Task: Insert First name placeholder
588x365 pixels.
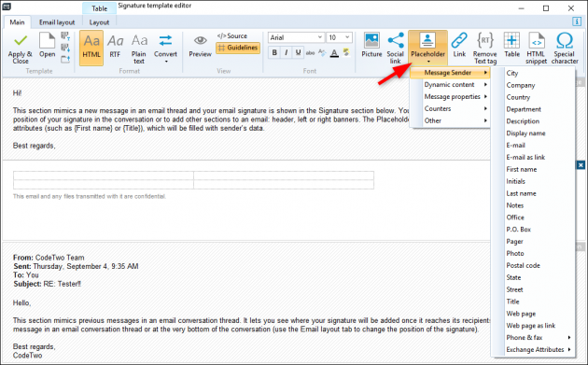Action: click(533, 169)
